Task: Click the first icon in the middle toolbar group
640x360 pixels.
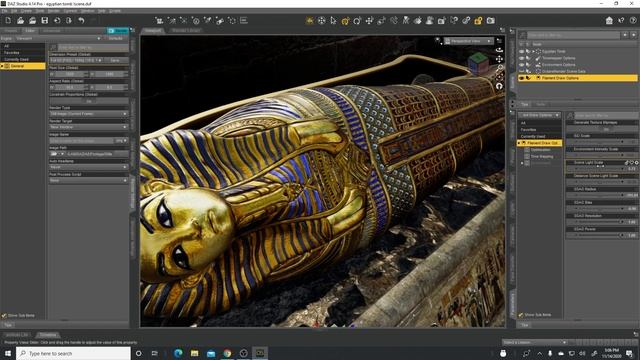Action: [159, 20]
